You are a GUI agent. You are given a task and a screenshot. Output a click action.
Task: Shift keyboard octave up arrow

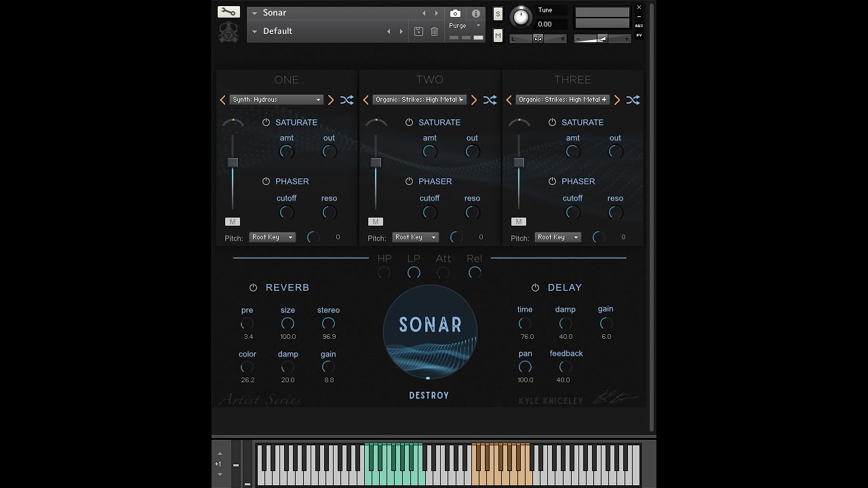(x=220, y=453)
